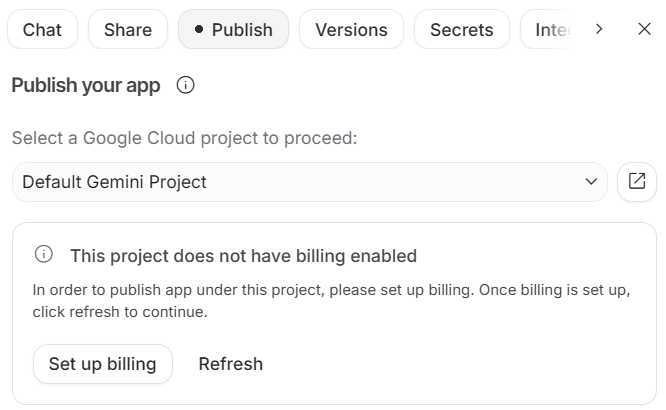Expand project list using the chevron arrow
This screenshot has width=666, height=410.
pyautogui.click(x=590, y=182)
